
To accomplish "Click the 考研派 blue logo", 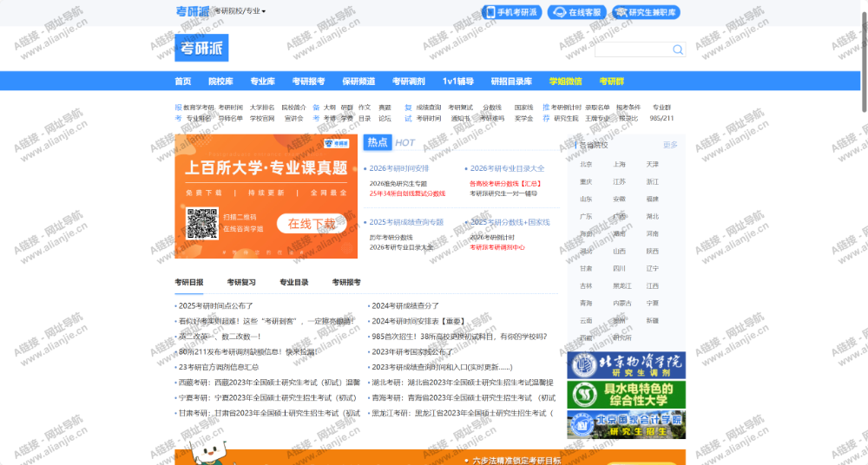I will (201, 49).
